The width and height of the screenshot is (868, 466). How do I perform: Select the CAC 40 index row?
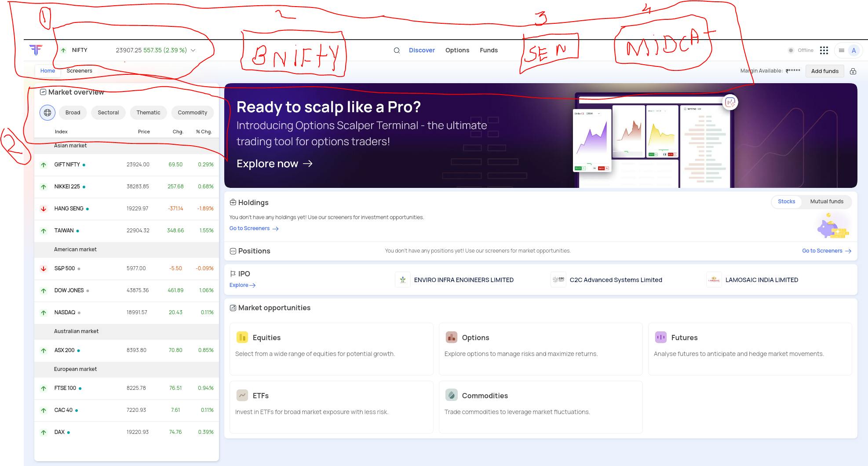pyautogui.click(x=127, y=410)
